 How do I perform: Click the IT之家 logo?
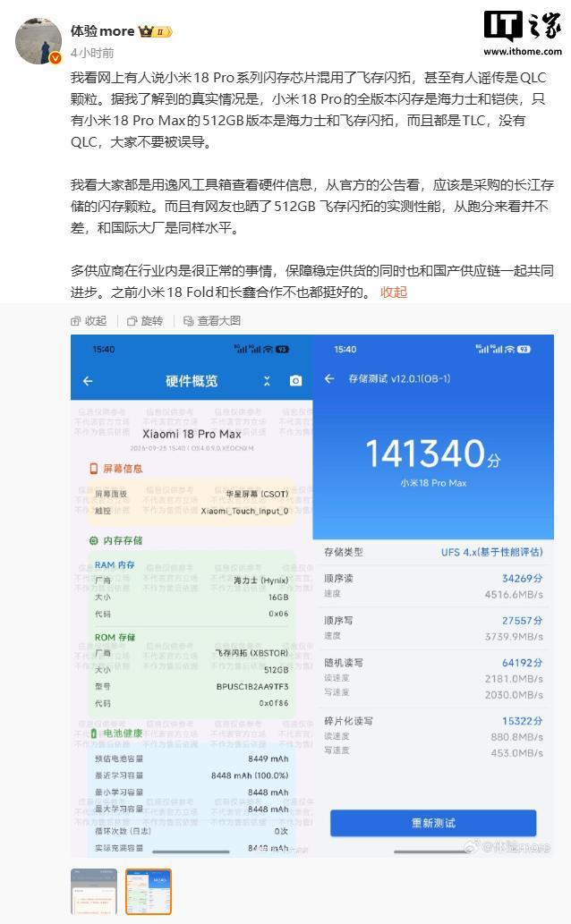pos(523,27)
